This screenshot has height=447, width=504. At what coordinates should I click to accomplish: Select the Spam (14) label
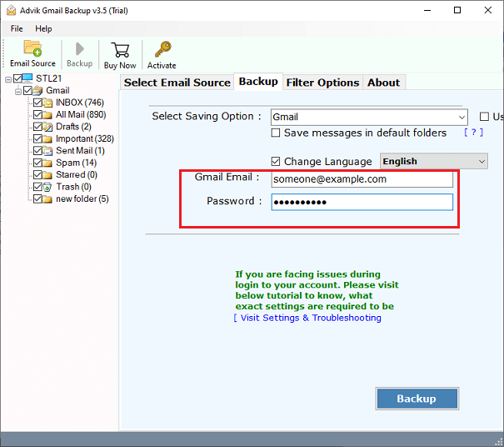(76, 163)
